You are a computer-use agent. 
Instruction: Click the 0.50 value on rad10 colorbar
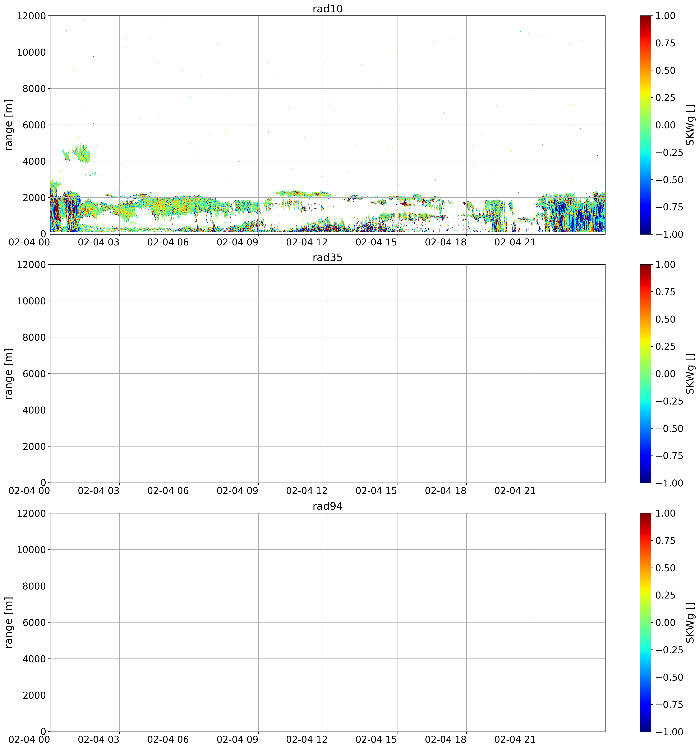(665, 70)
